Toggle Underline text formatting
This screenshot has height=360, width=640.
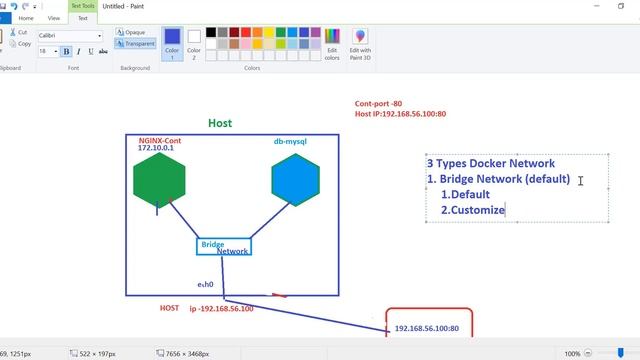[91, 51]
